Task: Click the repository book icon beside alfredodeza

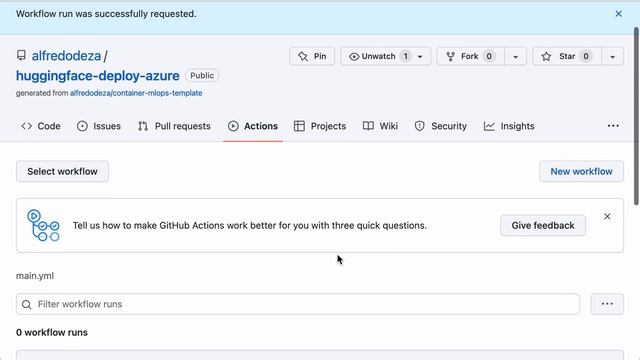Action: coord(21,55)
